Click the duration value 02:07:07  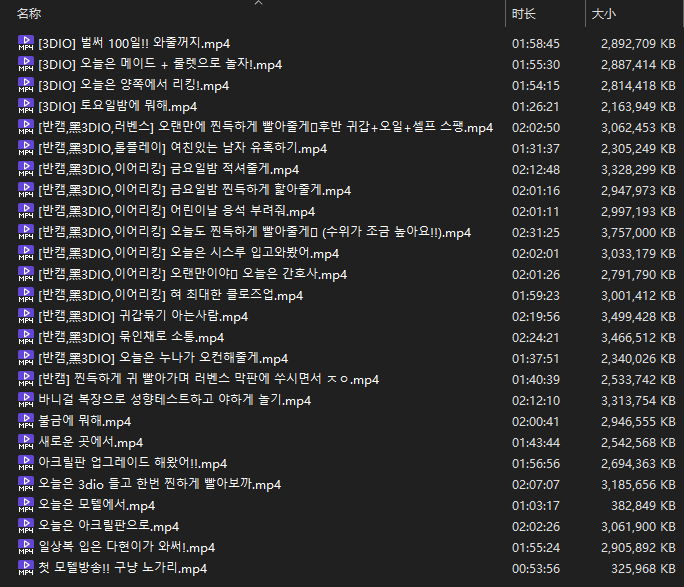coord(536,485)
